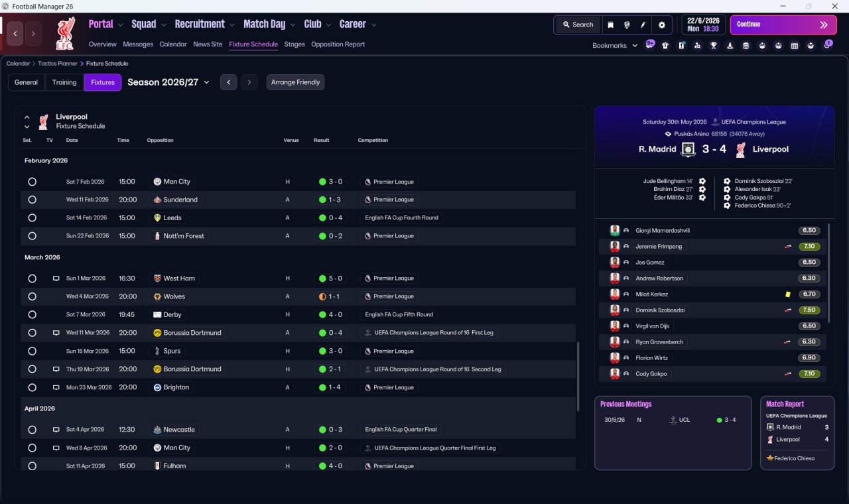Switch to the Training tab
Viewport: 849px width, 504px height.
pos(64,82)
